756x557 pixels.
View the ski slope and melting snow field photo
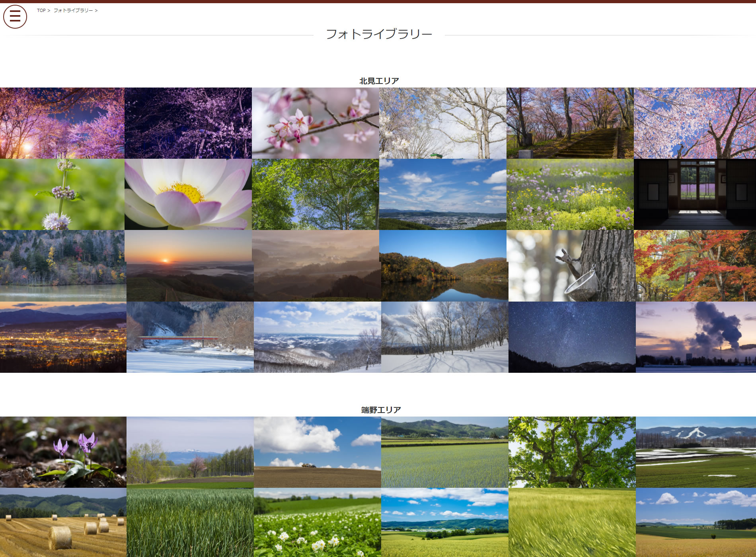pyautogui.click(x=696, y=452)
